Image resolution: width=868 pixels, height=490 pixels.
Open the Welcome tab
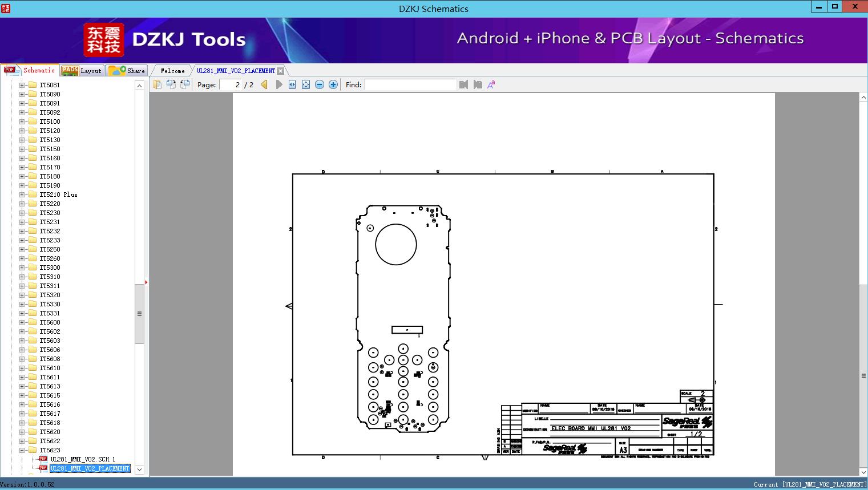click(172, 71)
